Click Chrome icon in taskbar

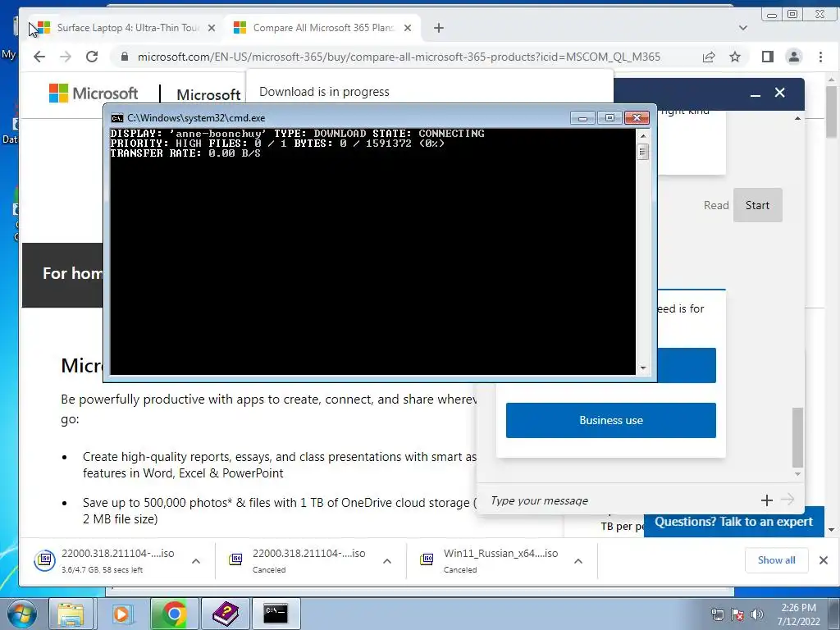pos(172,614)
